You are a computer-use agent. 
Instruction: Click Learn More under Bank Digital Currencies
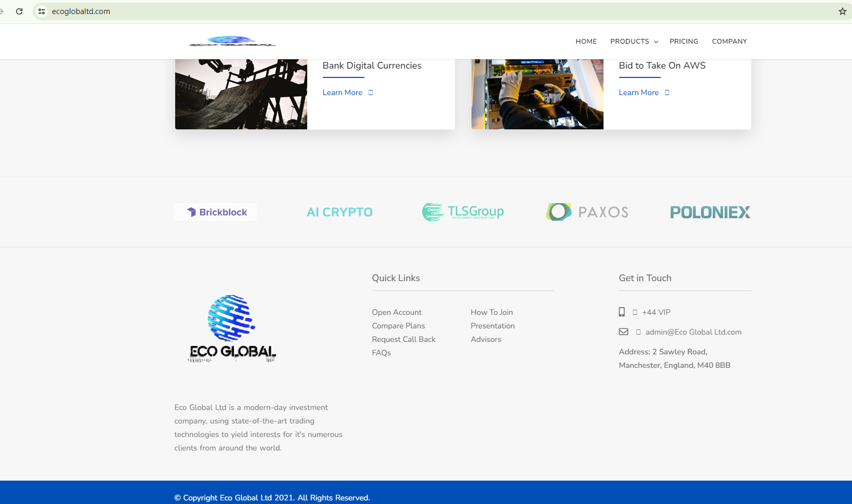point(343,92)
